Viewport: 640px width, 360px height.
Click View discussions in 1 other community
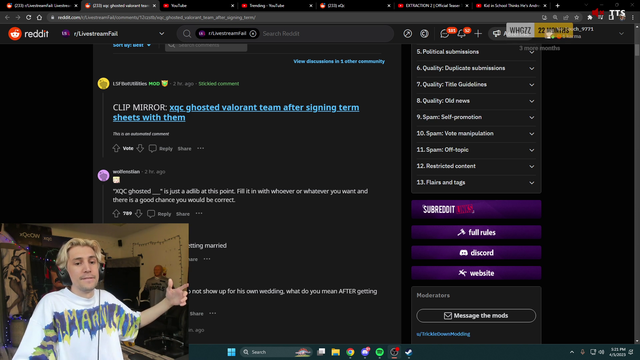(339, 61)
